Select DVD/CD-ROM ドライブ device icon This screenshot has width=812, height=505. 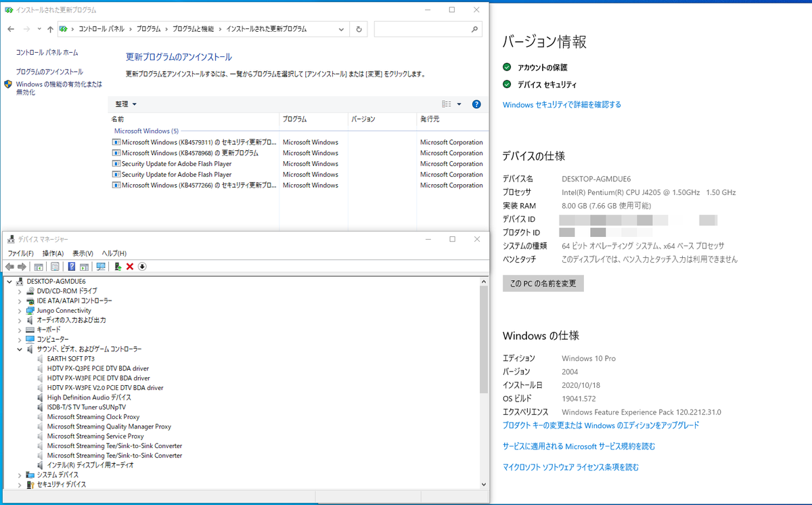(30, 291)
